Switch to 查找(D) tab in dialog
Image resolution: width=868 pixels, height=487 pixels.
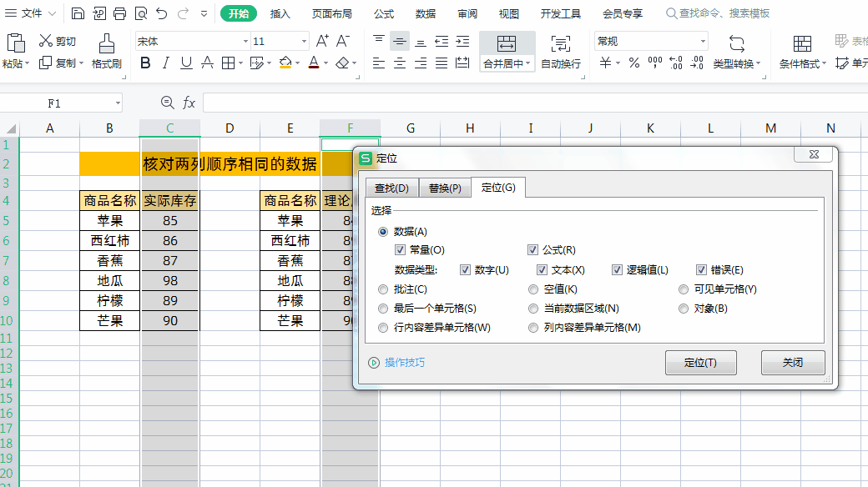click(x=392, y=188)
